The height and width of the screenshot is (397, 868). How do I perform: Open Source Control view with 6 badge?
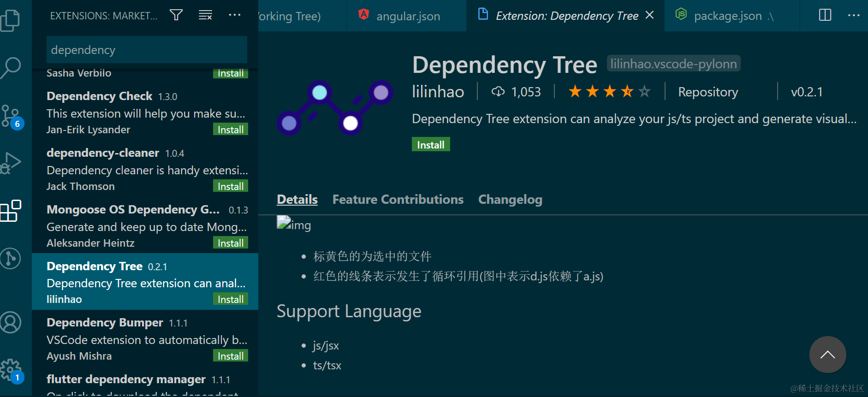coord(12,117)
